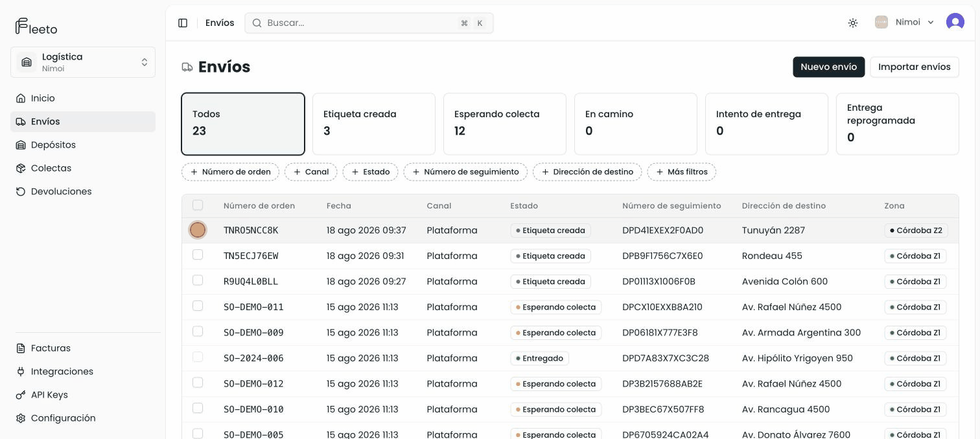Select the checkbox for order TN5ECJ76EW

pyautogui.click(x=198, y=255)
